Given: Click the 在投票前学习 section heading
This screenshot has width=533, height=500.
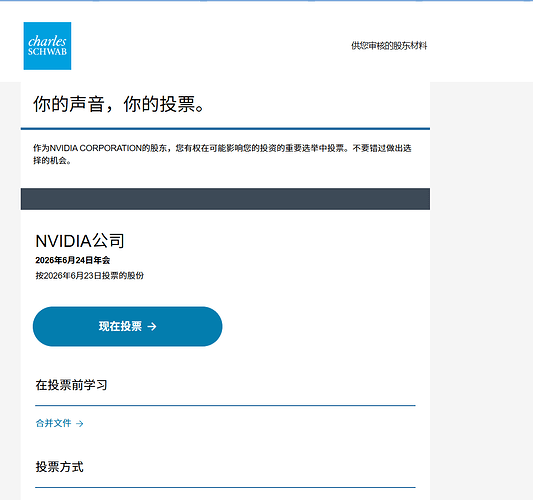Looking at the screenshot, I should 71,385.
